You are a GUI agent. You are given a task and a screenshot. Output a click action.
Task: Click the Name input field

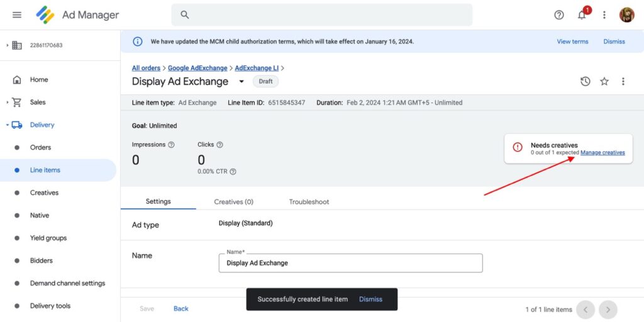350,263
